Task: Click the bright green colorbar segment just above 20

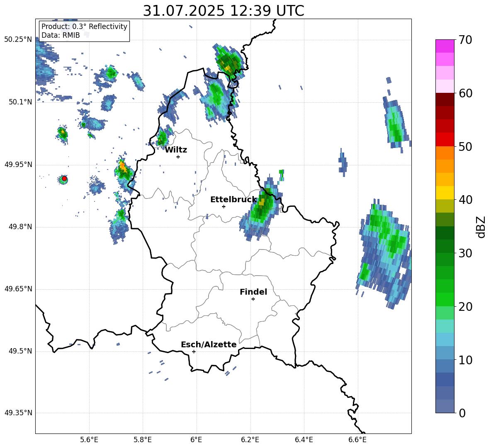Action: click(445, 299)
